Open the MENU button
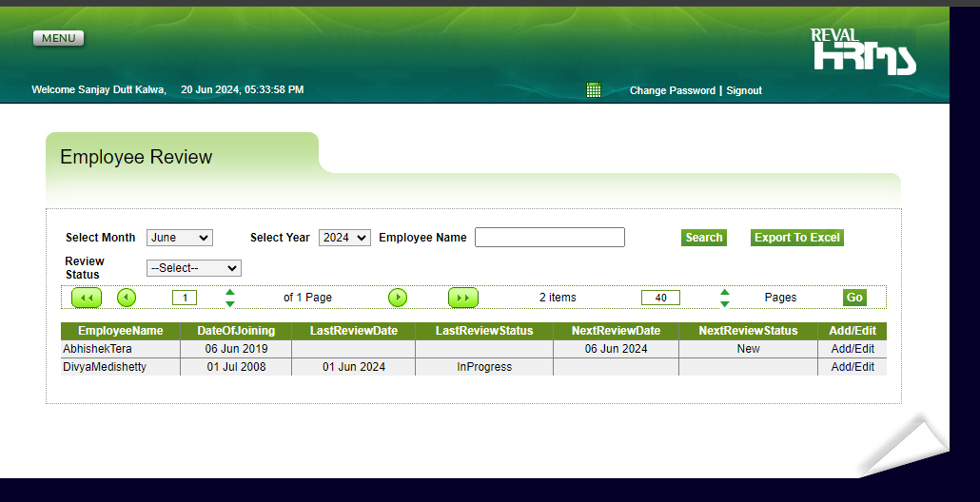 click(58, 38)
